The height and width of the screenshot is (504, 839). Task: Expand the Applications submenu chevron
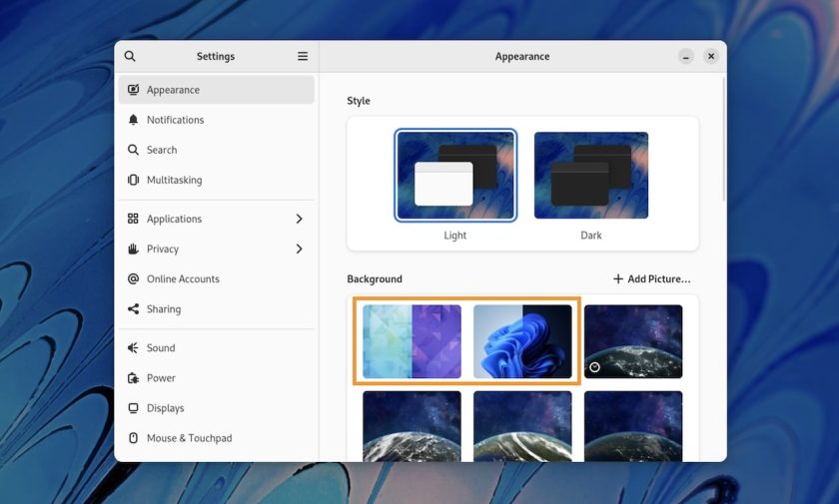tap(299, 219)
